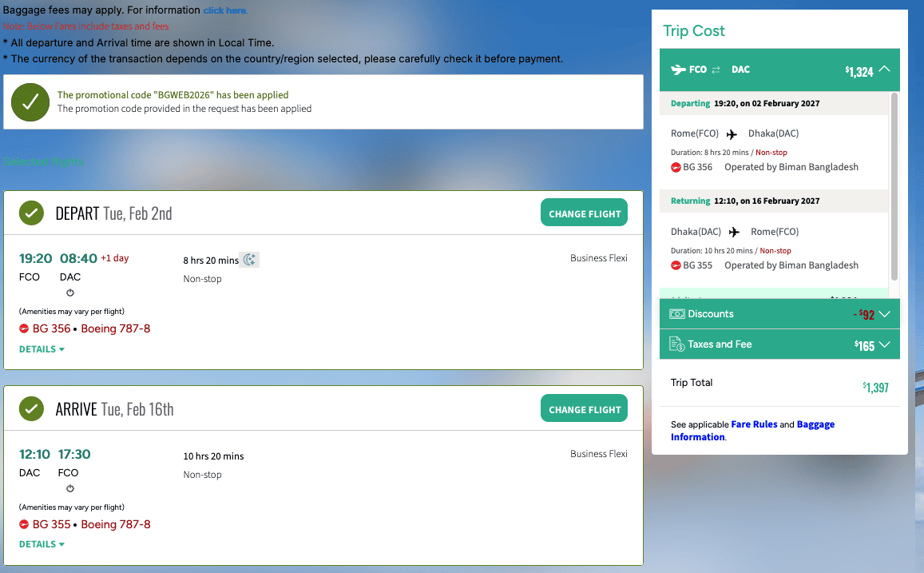Expand DETAILS for flight BG 355
This screenshot has height=573, width=924.
coord(42,544)
